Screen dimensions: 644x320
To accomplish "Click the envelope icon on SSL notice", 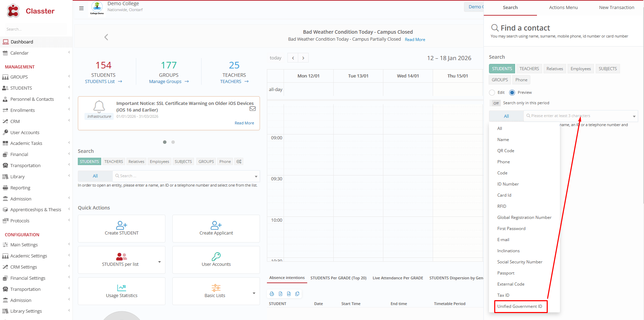I will (253, 109).
